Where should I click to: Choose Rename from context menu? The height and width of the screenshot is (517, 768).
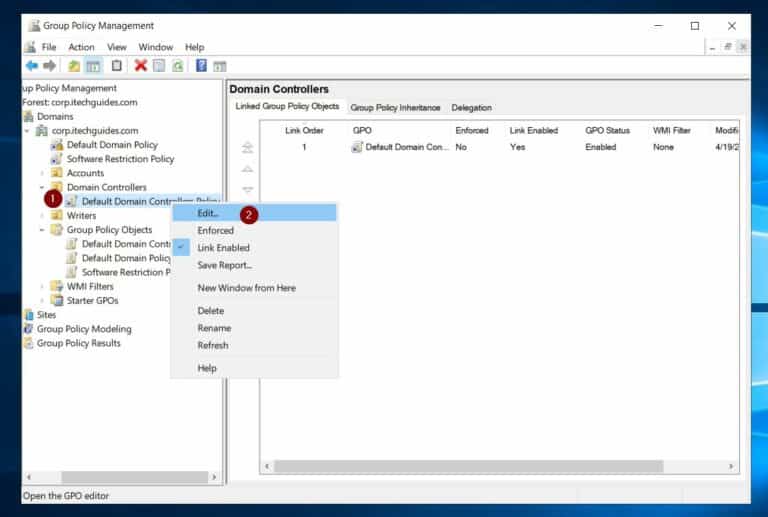(x=254, y=328)
